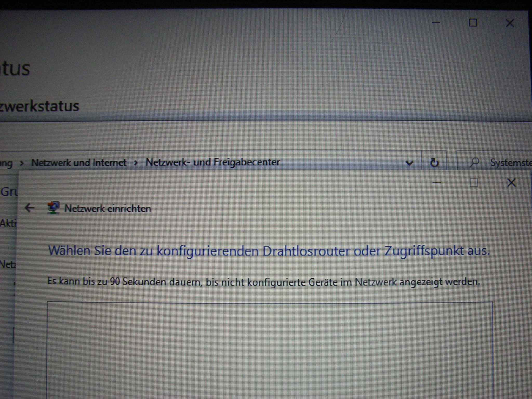Click the Netzwerk einrichten title text

pyautogui.click(x=108, y=209)
